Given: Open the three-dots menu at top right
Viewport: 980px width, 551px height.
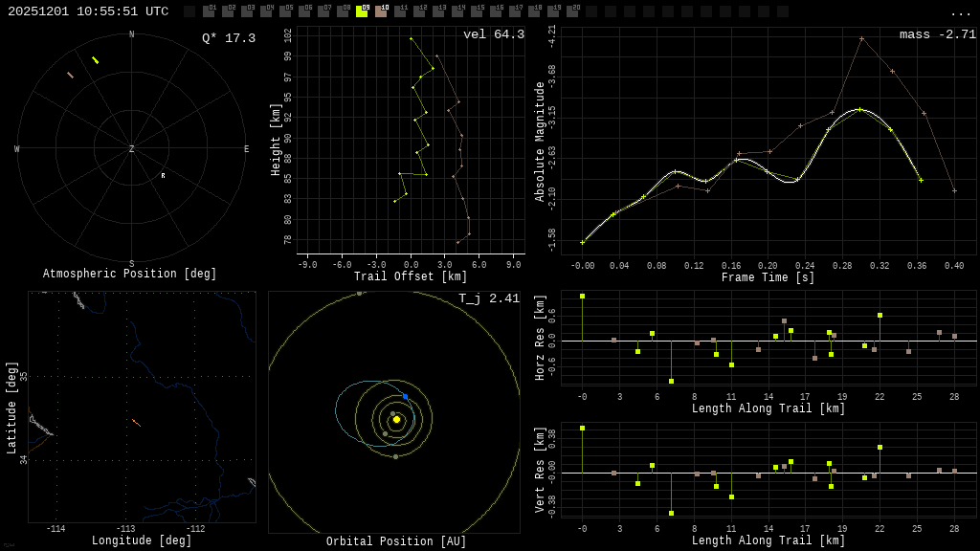Looking at the screenshot, I should point(960,13).
